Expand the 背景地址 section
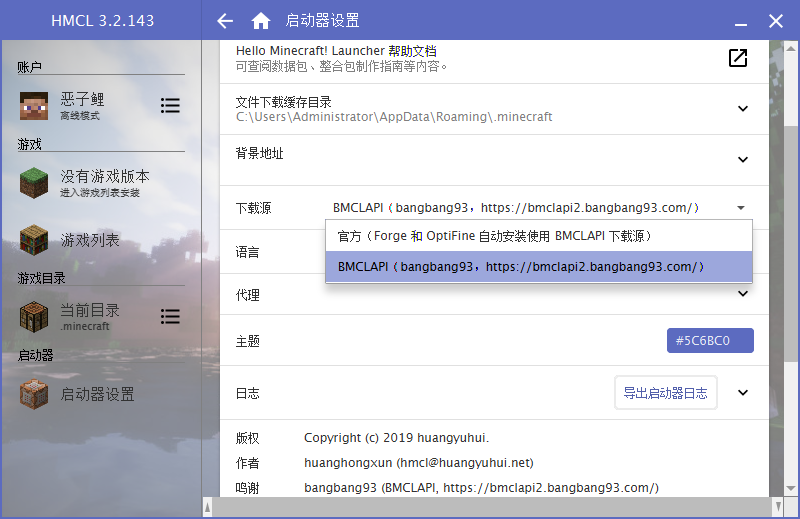Image resolution: width=800 pixels, height=519 pixels. [x=743, y=160]
